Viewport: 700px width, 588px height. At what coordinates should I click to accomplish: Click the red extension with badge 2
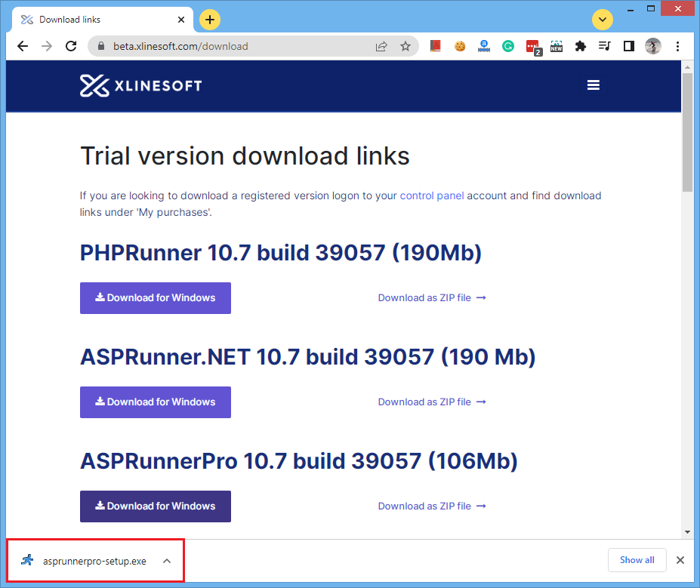533,47
